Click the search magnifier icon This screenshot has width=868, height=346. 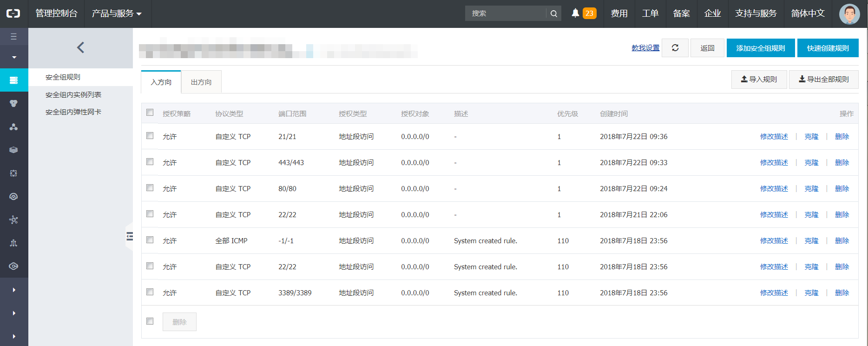553,13
